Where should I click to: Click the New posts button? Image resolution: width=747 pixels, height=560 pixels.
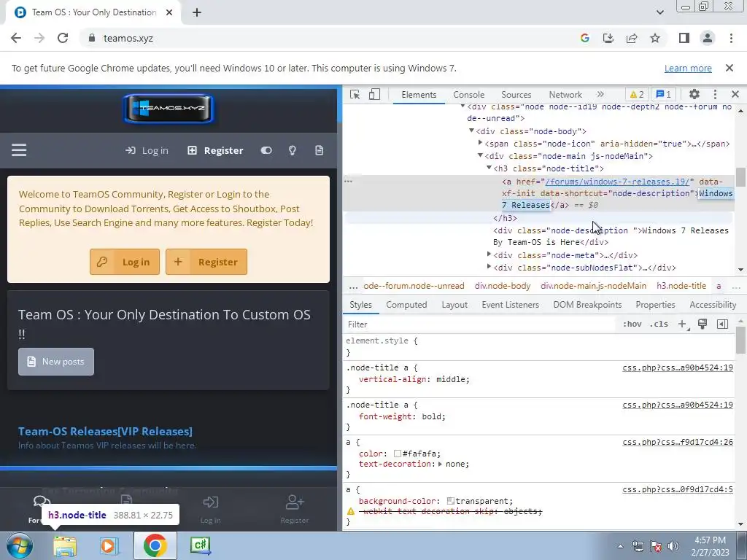[x=56, y=362]
